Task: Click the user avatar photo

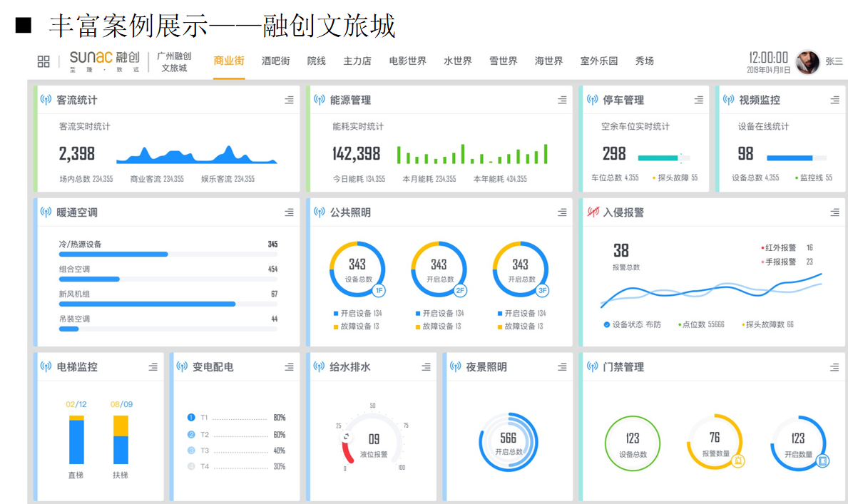Action: [x=807, y=62]
